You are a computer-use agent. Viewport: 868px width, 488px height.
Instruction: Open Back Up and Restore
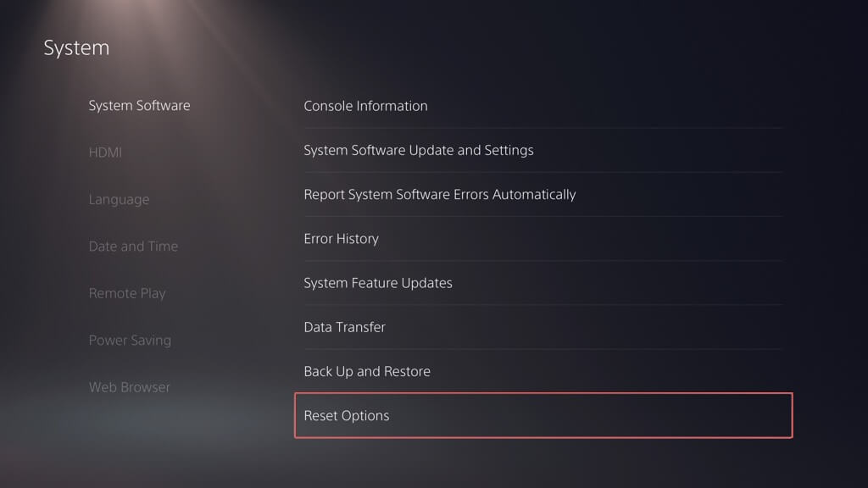coord(367,371)
